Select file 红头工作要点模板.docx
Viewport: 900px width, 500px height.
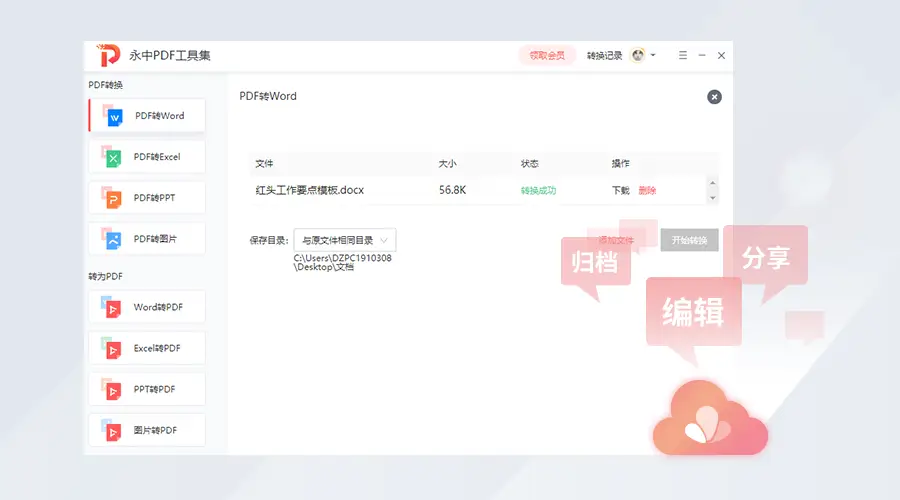coord(310,190)
